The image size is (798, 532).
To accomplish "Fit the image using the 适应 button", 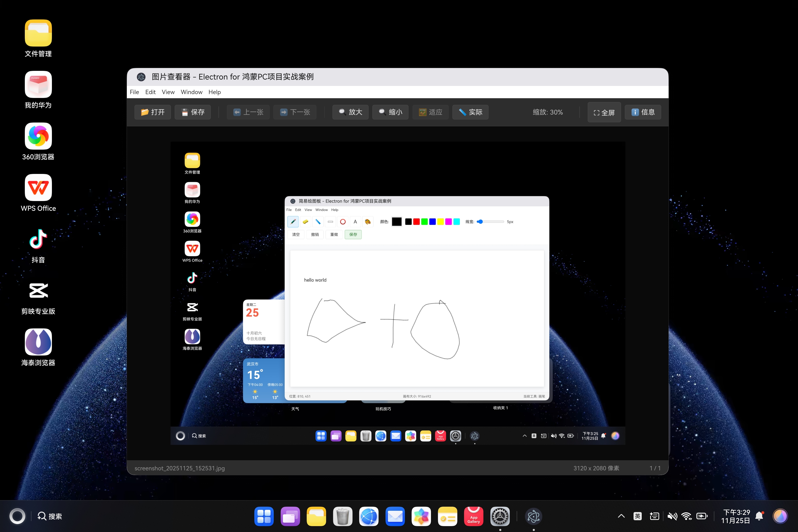I will point(430,112).
